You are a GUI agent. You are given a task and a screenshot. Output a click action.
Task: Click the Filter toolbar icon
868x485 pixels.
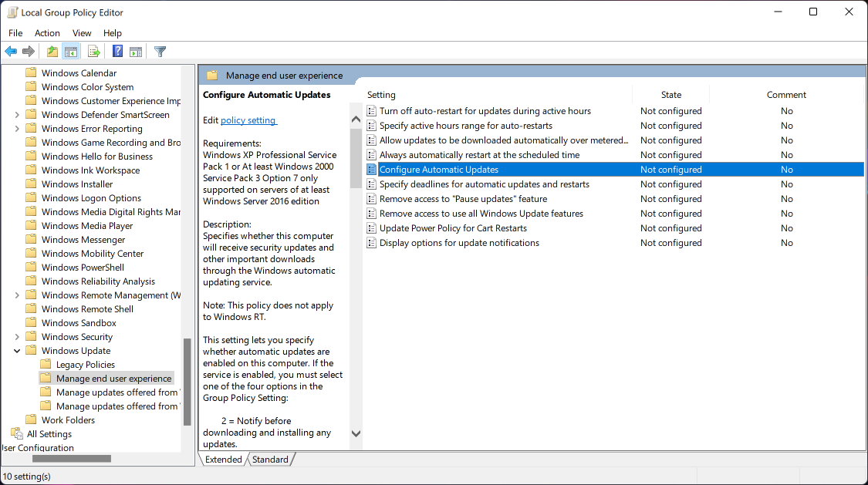pyautogui.click(x=160, y=51)
